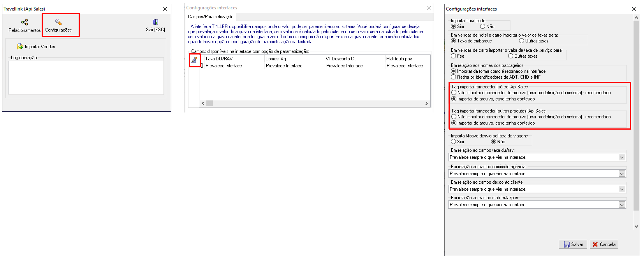Close the middle Configurações interfaces window
This screenshot has height=260, width=644.
tap(429, 8)
